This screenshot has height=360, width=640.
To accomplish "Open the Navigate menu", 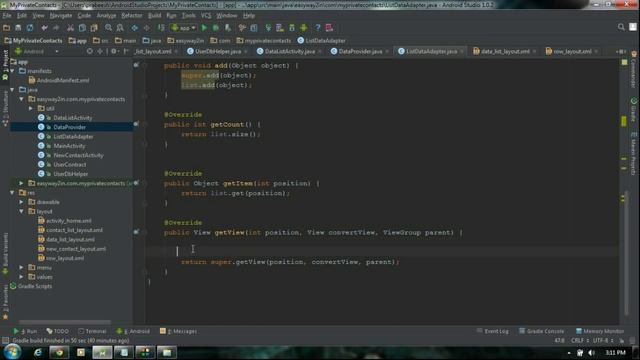I will (61, 16).
